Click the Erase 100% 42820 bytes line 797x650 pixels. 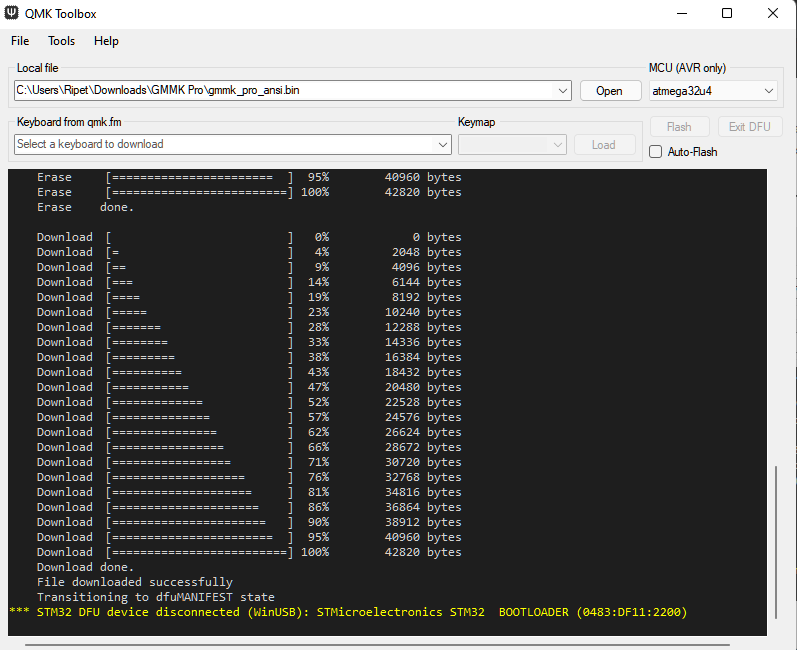click(x=249, y=192)
